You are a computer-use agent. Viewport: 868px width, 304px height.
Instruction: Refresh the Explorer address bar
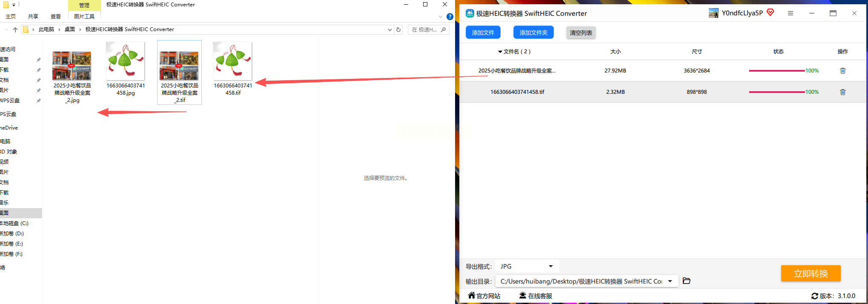(x=398, y=29)
